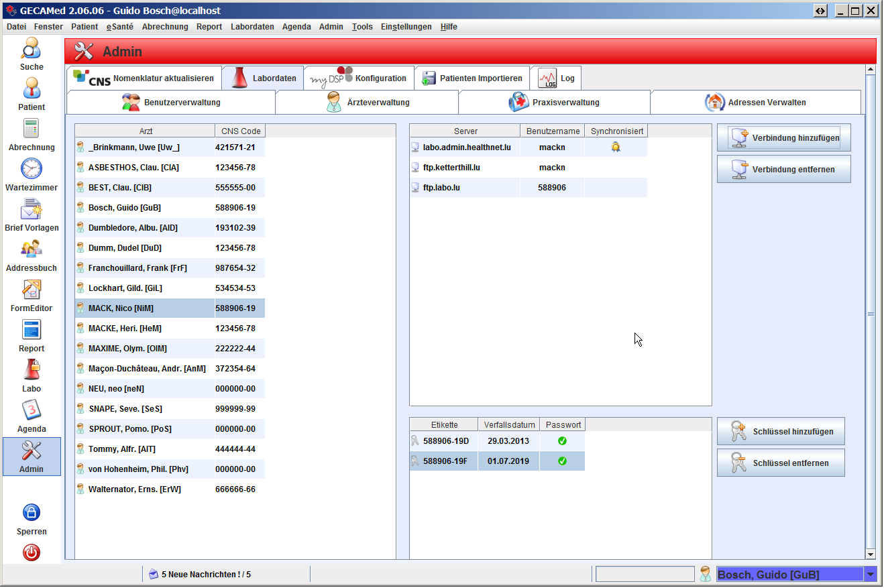The height and width of the screenshot is (588, 884).
Task: Click synchronised badge for labo.admin.healthnet.lu
Action: (x=616, y=148)
